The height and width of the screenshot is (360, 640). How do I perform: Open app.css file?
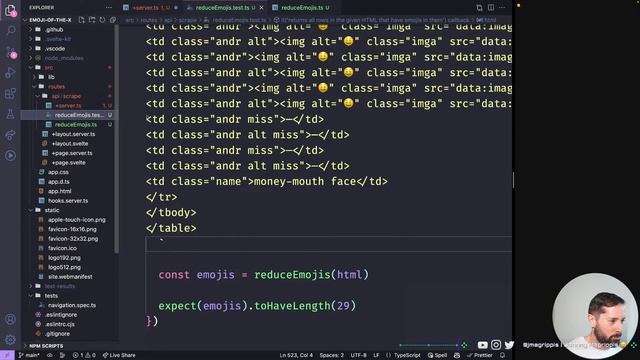click(58, 172)
